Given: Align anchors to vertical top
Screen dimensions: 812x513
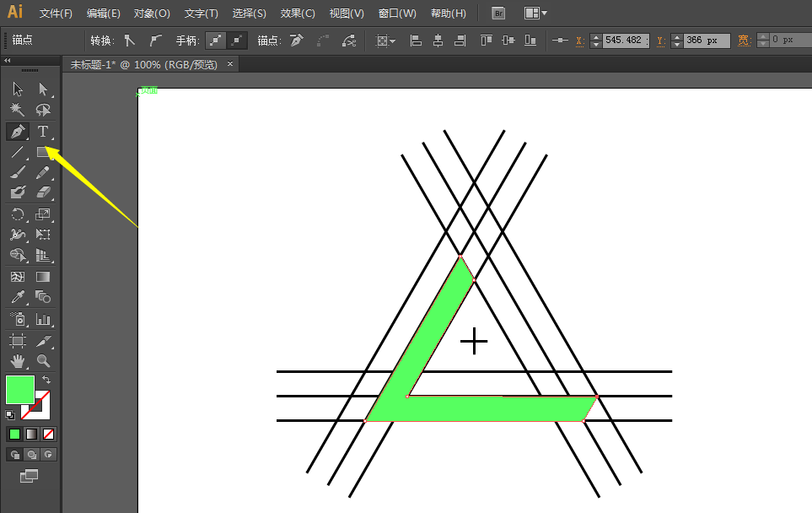Looking at the screenshot, I should click(x=487, y=40).
